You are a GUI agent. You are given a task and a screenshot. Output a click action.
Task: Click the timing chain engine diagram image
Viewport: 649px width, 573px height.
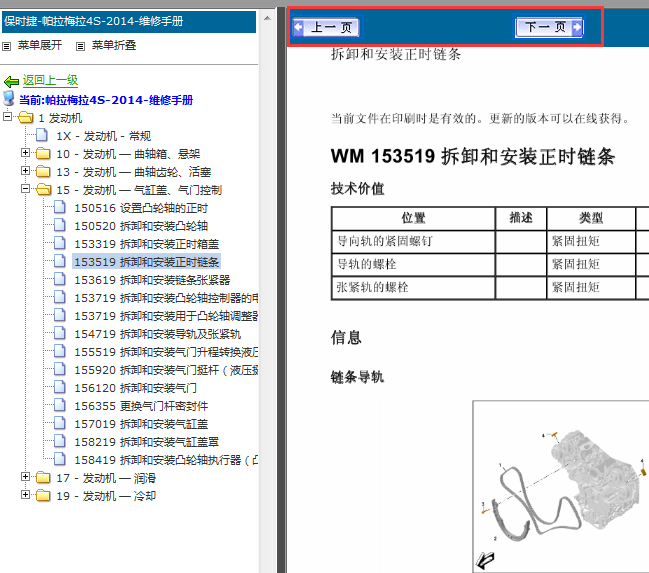click(561, 486)
